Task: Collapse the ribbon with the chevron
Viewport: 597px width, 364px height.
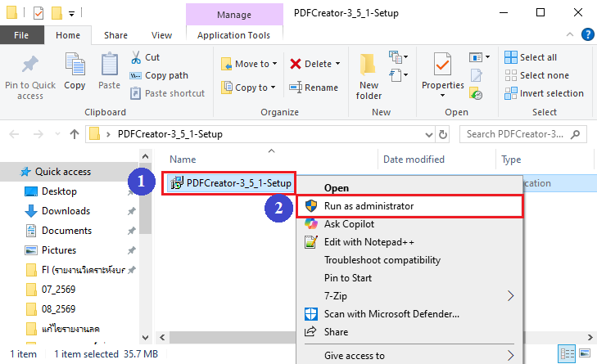Action: click(x=570, y=34)
